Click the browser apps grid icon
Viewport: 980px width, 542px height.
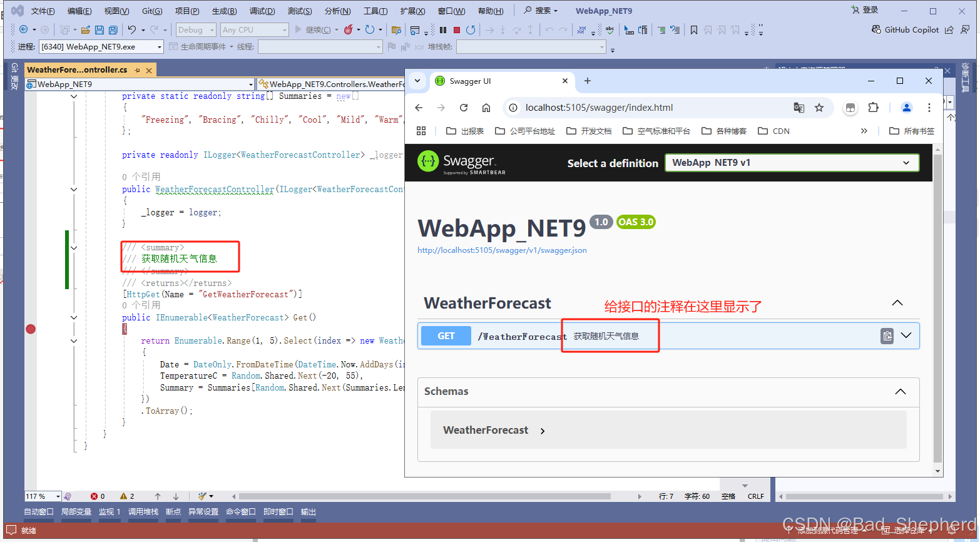(x=421, y=131)
